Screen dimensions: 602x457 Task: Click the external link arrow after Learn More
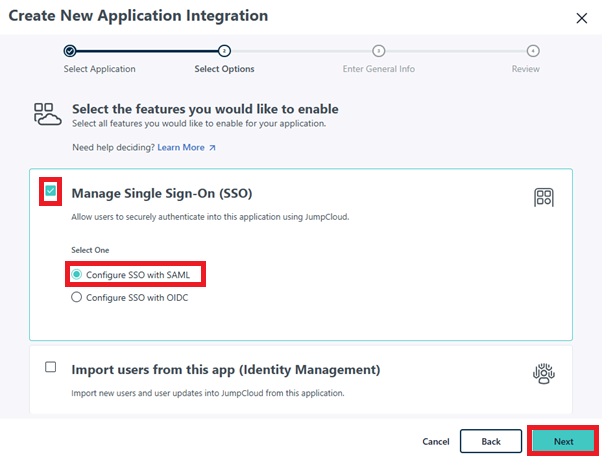tap(212, 148)
